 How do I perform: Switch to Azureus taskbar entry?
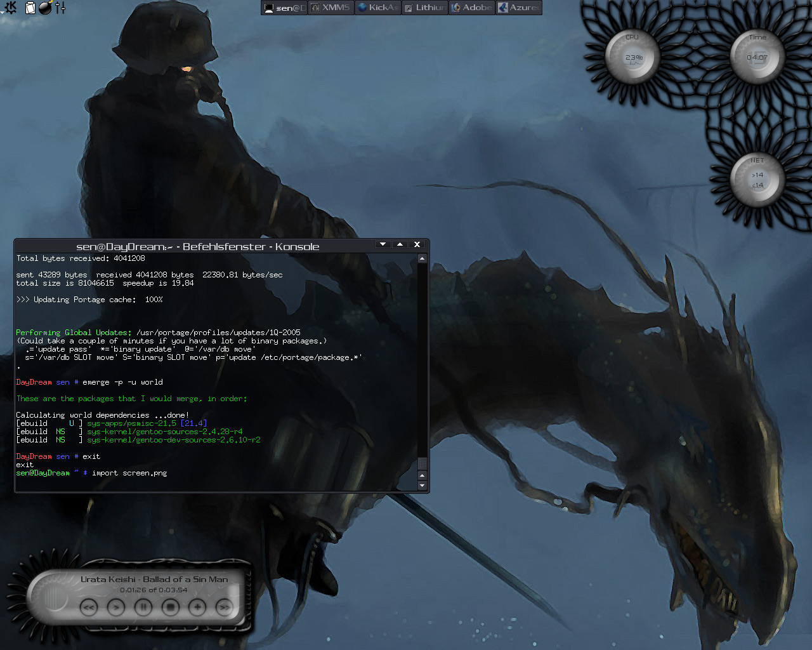(x=519, y=8)
